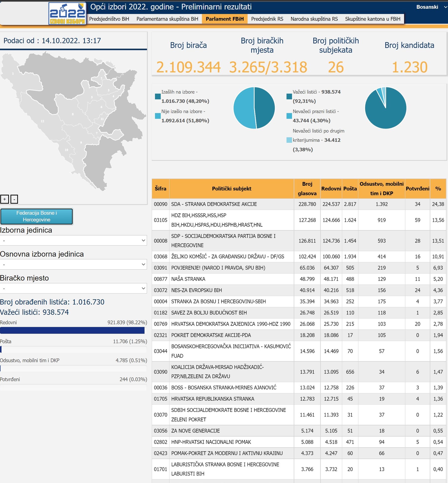Viewport: 448px width, 483px height.
Task: Click the Izbori 2022 logo
Action: coord(67,13)
